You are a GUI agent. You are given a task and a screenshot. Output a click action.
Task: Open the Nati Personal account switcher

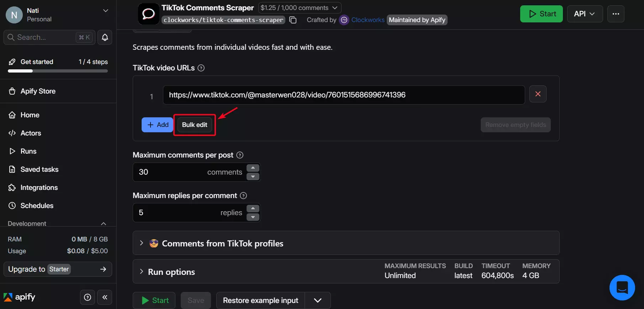58,15
